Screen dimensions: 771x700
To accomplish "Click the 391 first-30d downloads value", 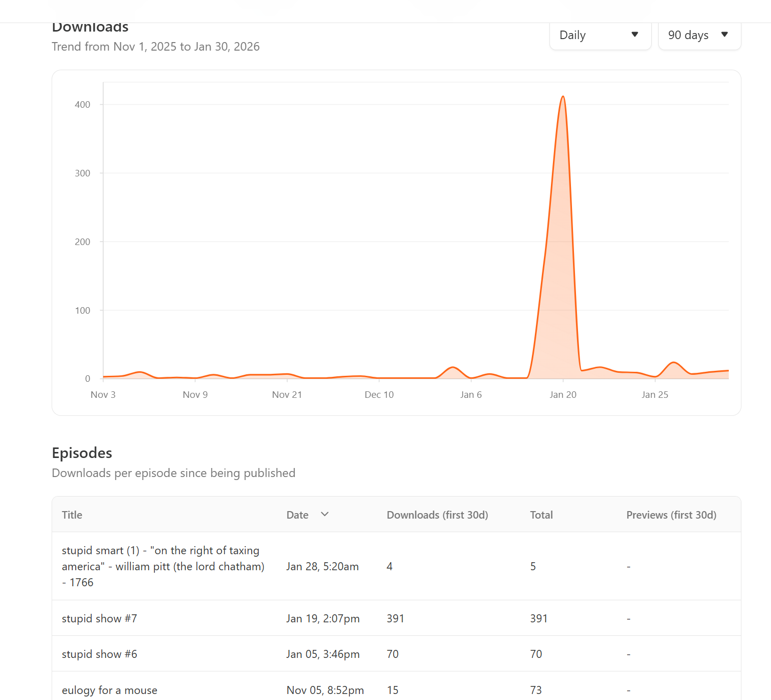I will (396, 618).
